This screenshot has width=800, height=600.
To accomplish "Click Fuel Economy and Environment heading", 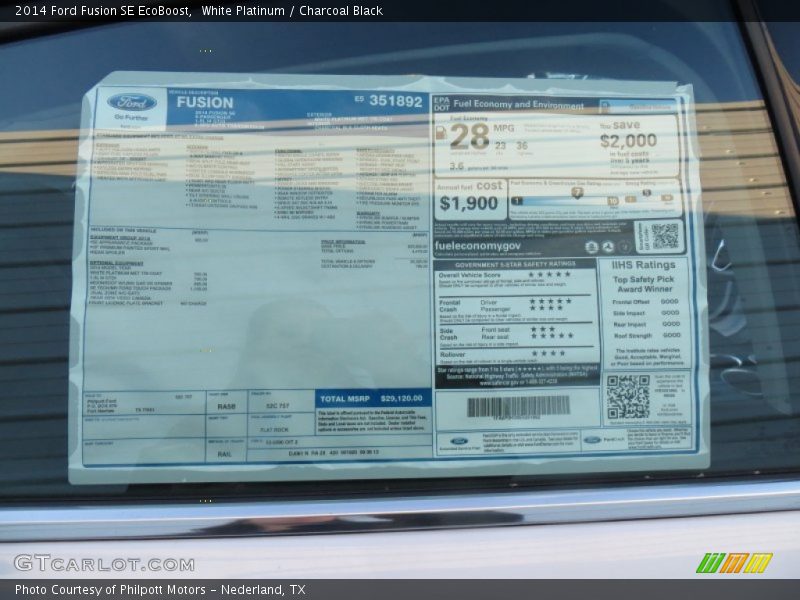I will [518, 105].
